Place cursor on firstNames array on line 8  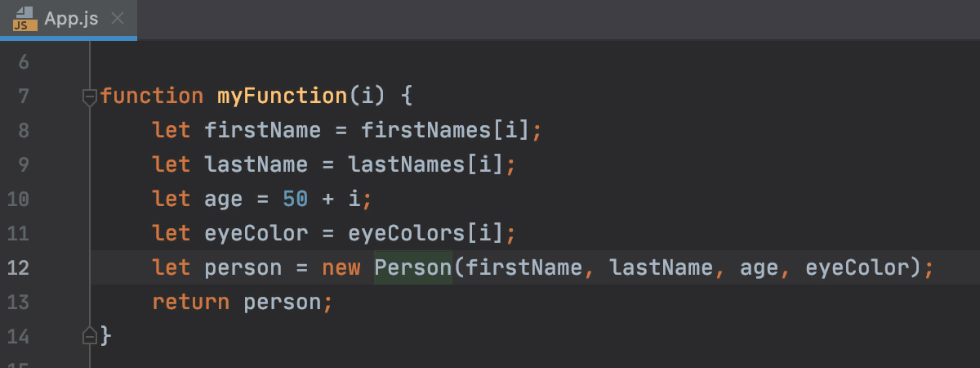coord(420,131)
